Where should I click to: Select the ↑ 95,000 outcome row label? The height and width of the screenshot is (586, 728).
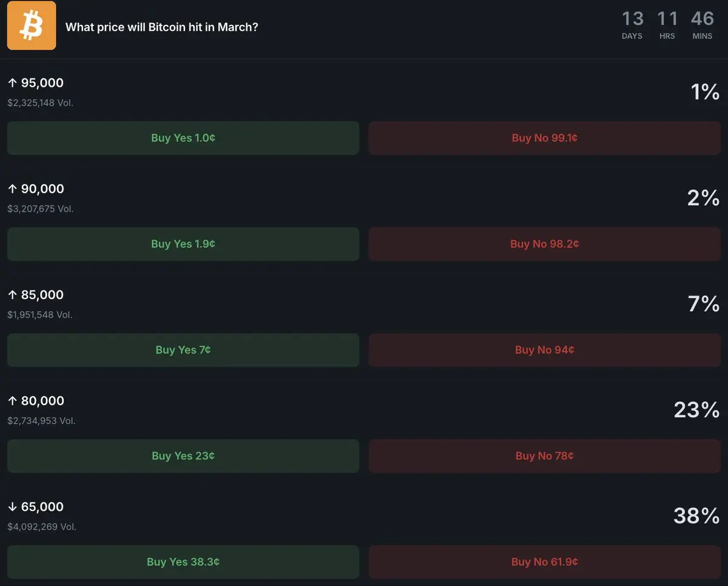(36, 83)
